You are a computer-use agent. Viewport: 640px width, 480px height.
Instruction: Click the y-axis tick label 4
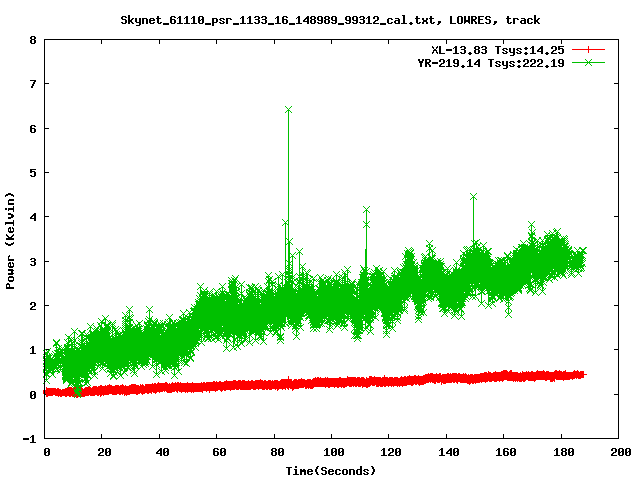coord(33,217)
